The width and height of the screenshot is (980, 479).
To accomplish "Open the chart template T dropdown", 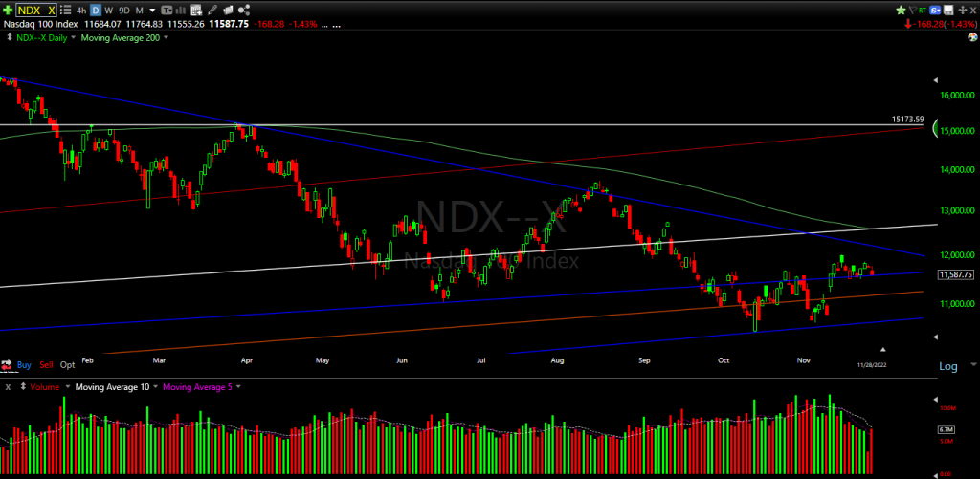I will [167, 10].
